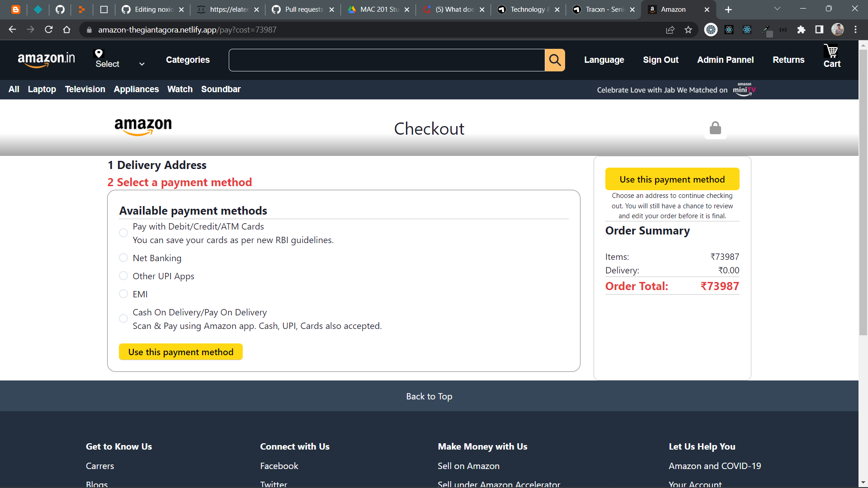Switch to the Laptop category tab

[42, 89]
